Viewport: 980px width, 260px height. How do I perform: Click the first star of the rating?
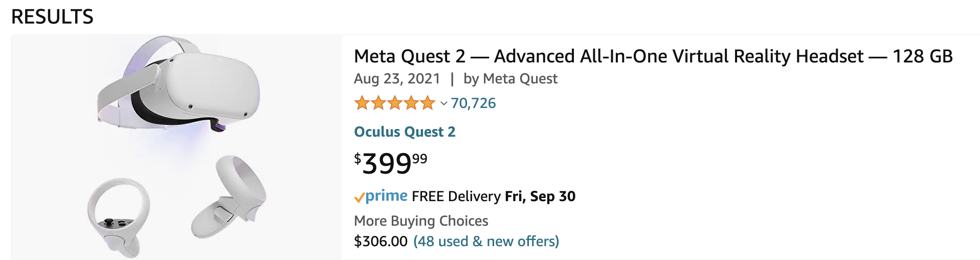pos(362,103)
